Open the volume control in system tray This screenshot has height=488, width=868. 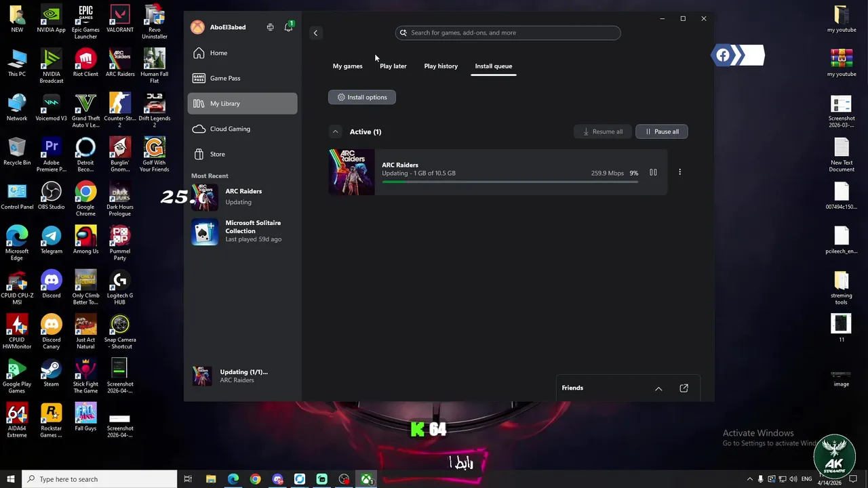[793, 479]
